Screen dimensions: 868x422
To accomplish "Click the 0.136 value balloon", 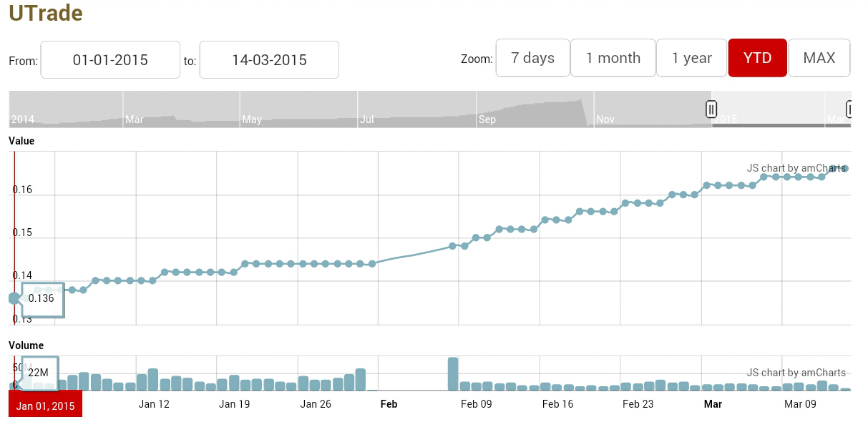I will tap(42, 298).
